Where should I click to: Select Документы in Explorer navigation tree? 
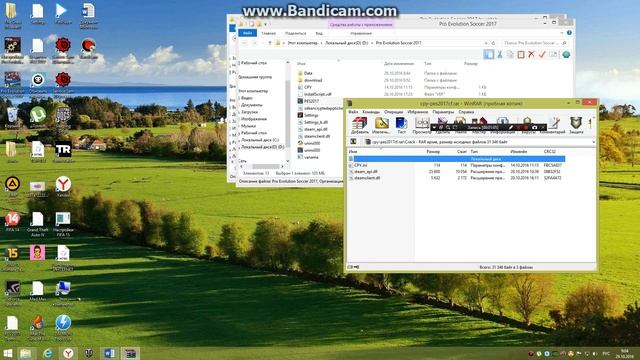coord(251,105)
